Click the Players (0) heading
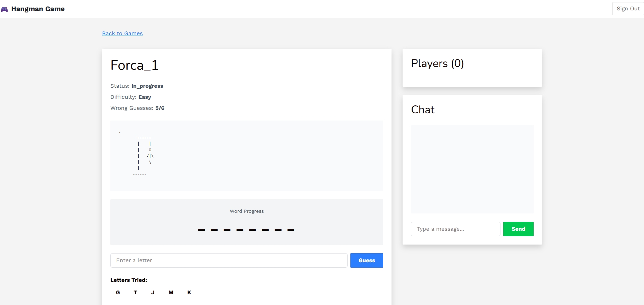Viewport: 644px width, 305px height. (437, 64)
